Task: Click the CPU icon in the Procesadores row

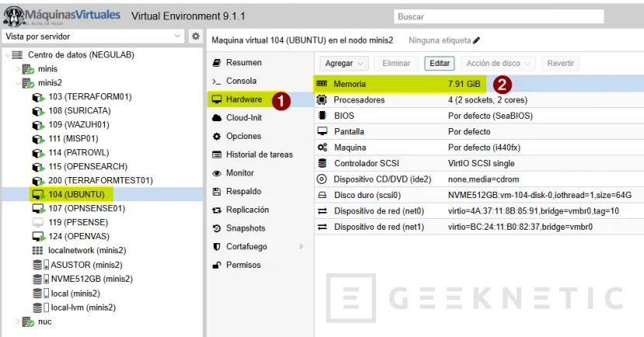Action: [x=322, y=99]
